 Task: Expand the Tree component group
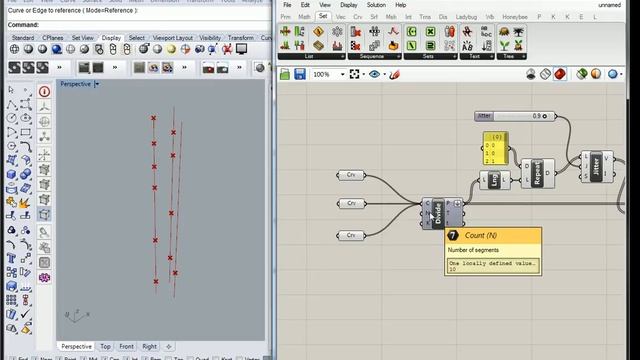[523, 56]
